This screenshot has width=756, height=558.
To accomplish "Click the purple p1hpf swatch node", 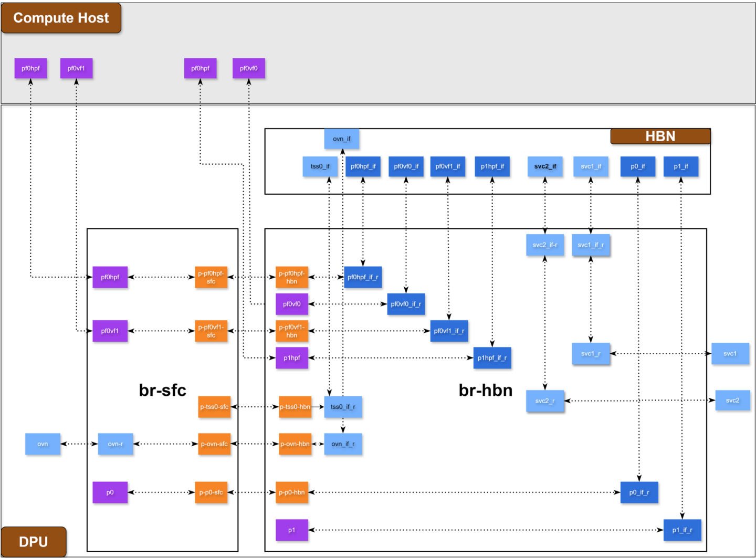I will pos(292,357).
